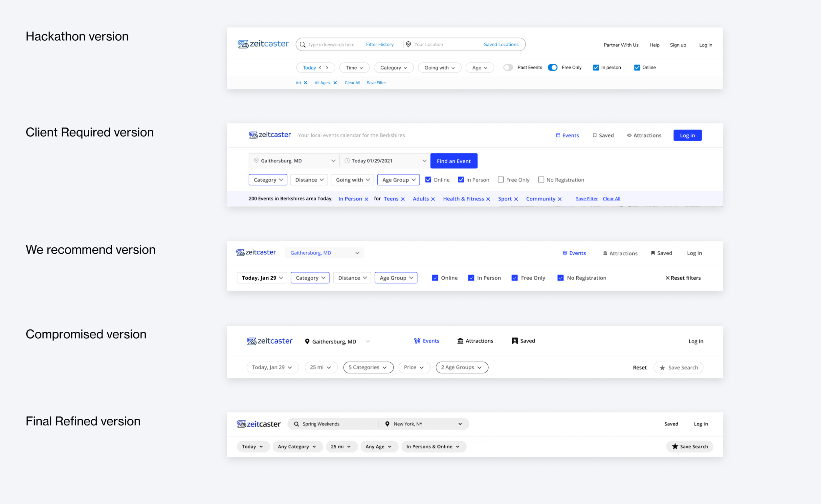This screenshot has height=504, width=821.
Task: Open the In Persons & Online dropdown
Action: tap(434, 447)
